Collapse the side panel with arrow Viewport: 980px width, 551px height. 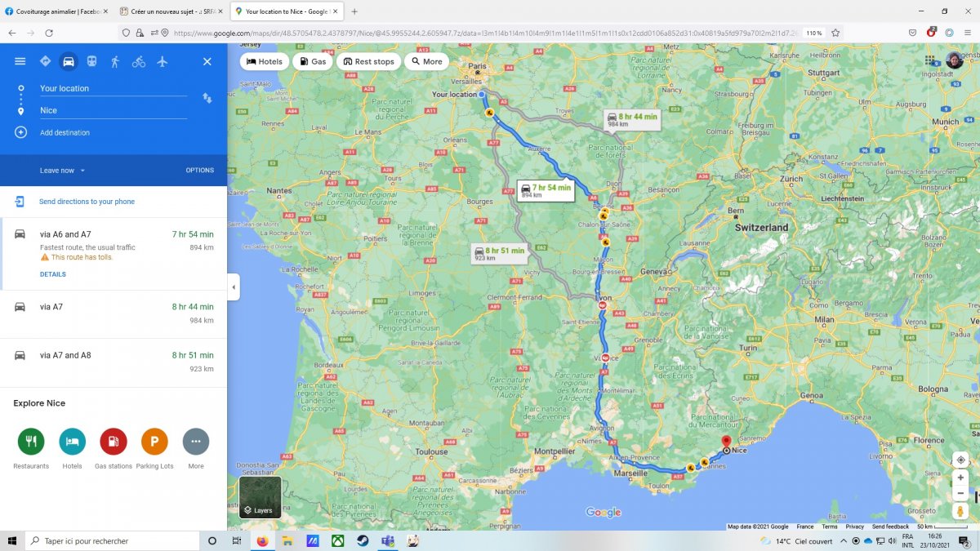[x=234, y=287]
